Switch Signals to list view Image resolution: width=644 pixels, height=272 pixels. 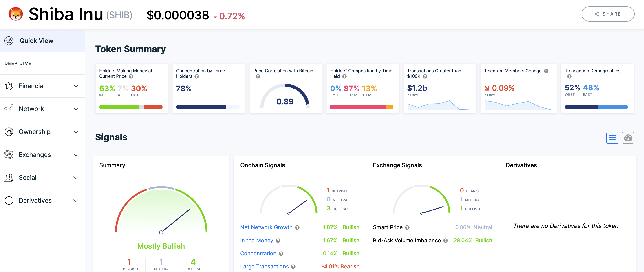(612, 138)
